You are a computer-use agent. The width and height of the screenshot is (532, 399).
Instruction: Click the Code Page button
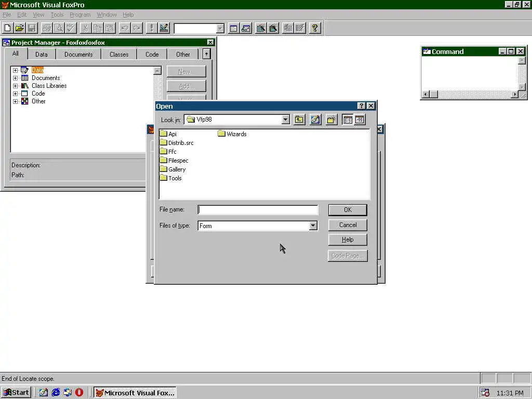[348, 256]
